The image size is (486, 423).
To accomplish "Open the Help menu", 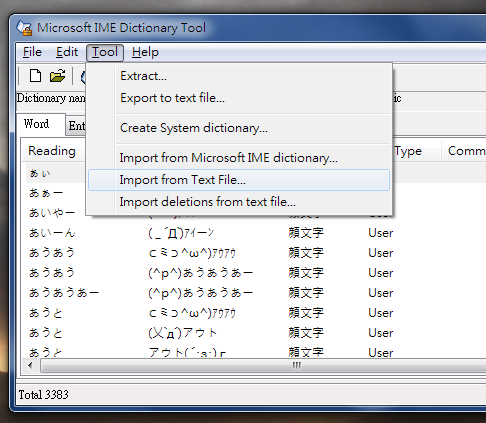I will pos(145,52).
